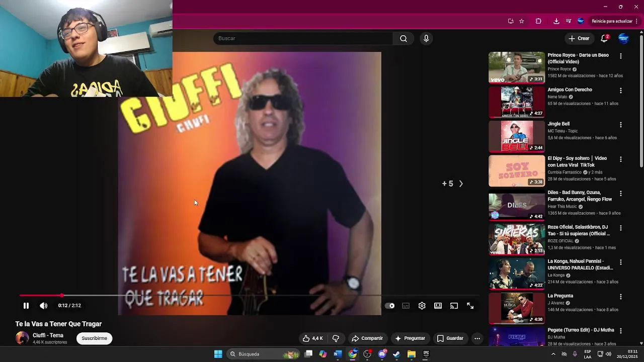
Task: Cast the video using the cast icon
Action: pyautogui.click(x=454, y=306)
